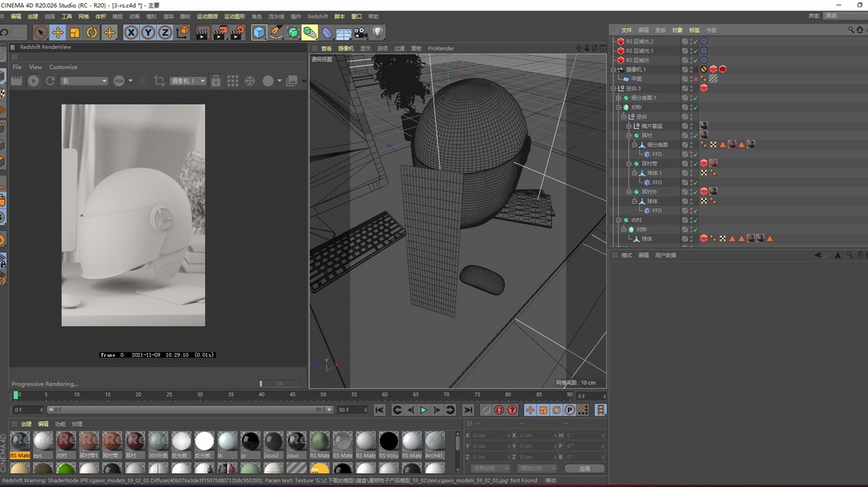Activate the Move tool in top toolbar

pyautogui.click(x=58, y=32)
